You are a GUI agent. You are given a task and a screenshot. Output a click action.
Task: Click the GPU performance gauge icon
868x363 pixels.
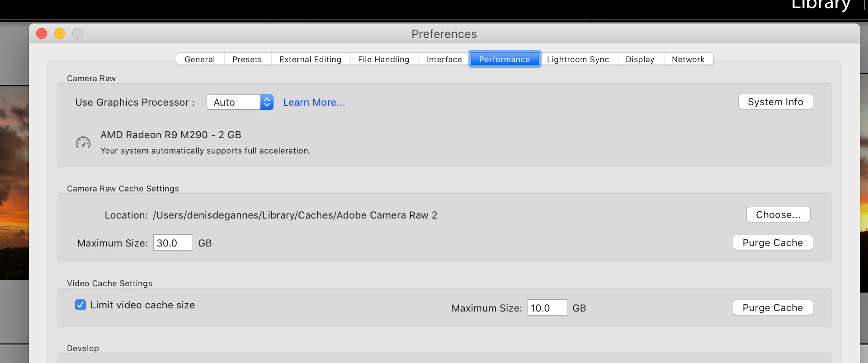83,143
